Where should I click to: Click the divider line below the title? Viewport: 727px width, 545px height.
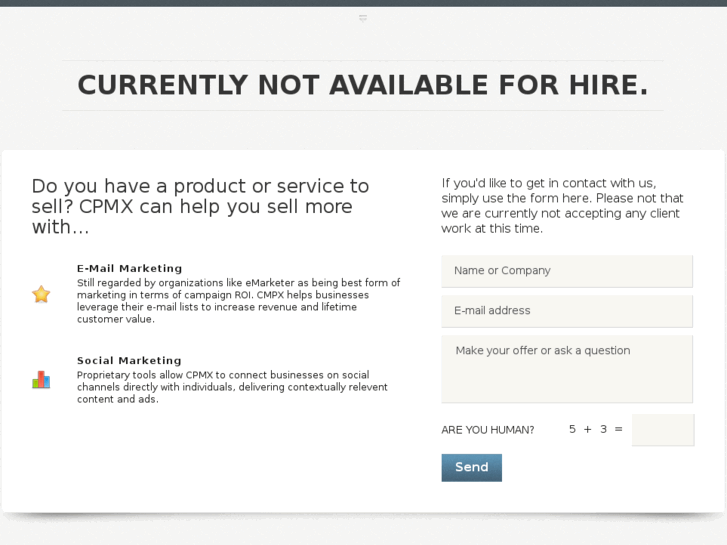tap(363, 110)
